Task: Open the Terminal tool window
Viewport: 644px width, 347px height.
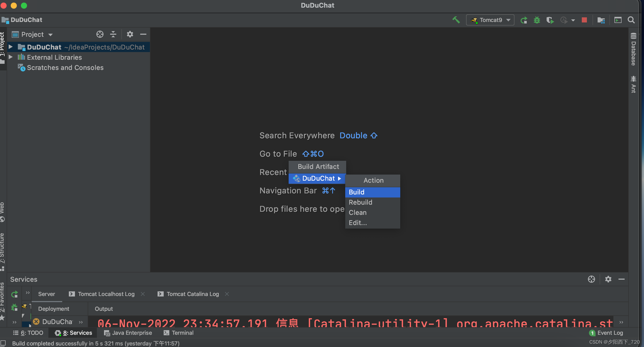Action: tap(178, 333)
